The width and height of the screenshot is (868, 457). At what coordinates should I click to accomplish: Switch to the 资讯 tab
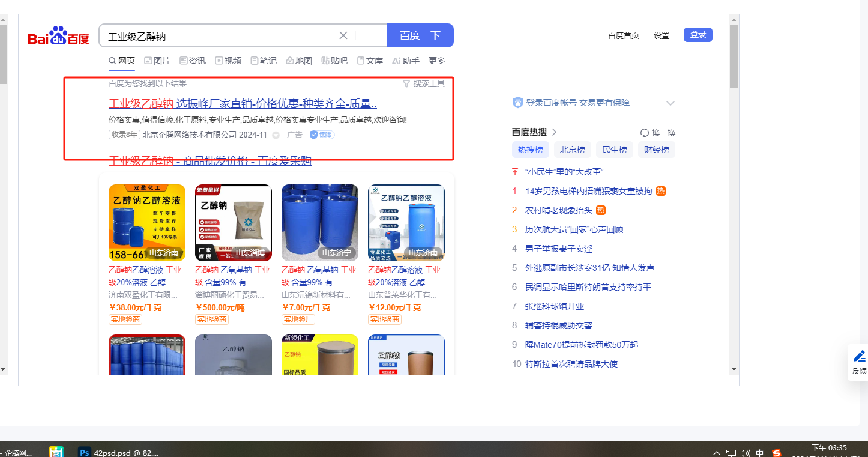[193, 61]
